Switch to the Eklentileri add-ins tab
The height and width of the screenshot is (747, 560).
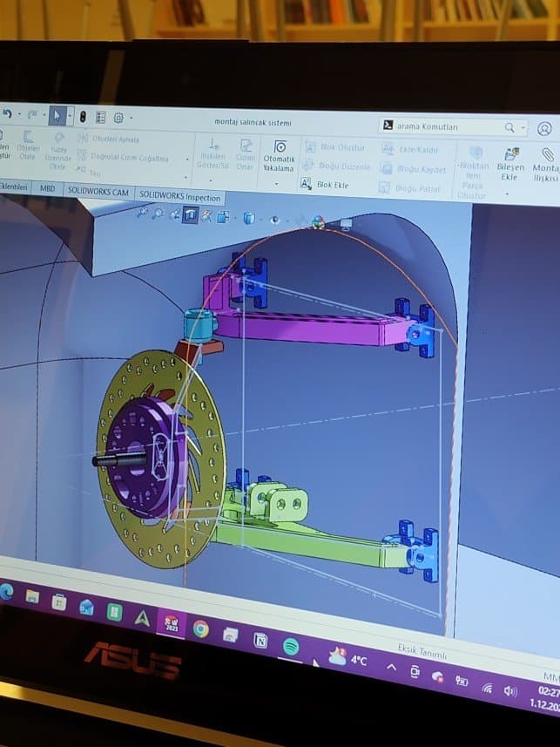coord(13,187)
